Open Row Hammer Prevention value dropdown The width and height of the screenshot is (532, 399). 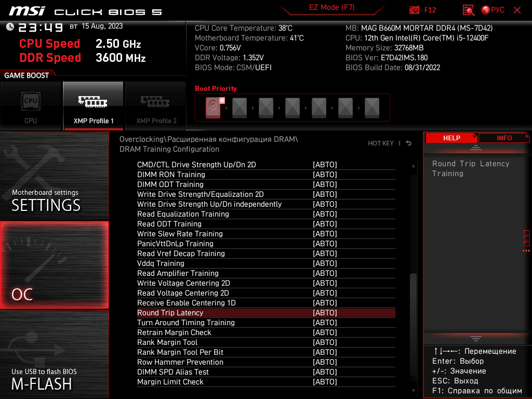pos(325,362)
